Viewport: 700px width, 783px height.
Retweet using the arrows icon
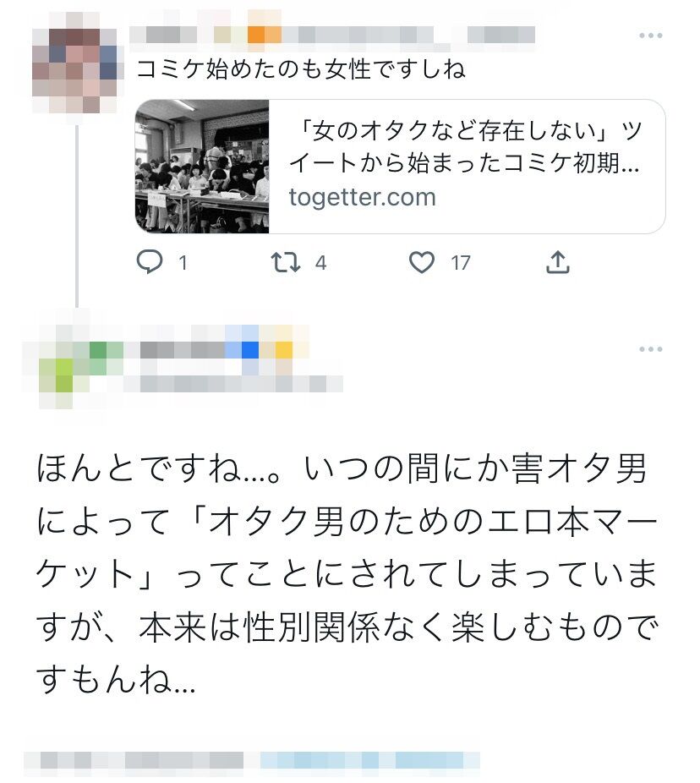[286, 262]
